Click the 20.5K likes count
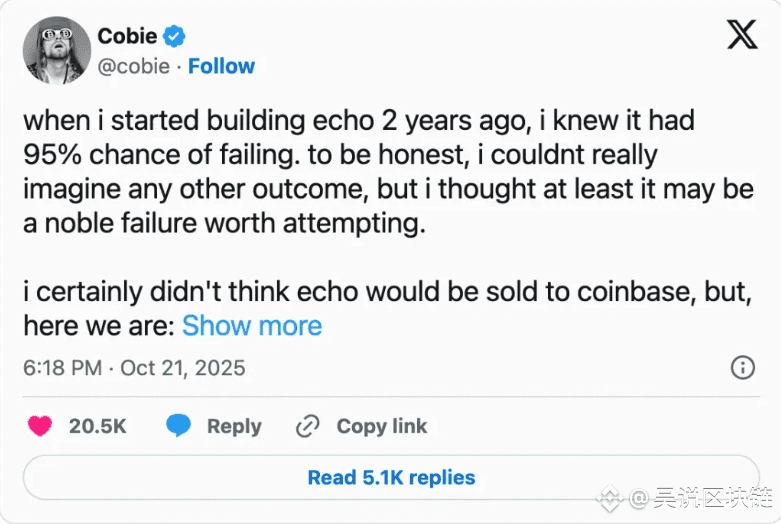 [97, 426]
